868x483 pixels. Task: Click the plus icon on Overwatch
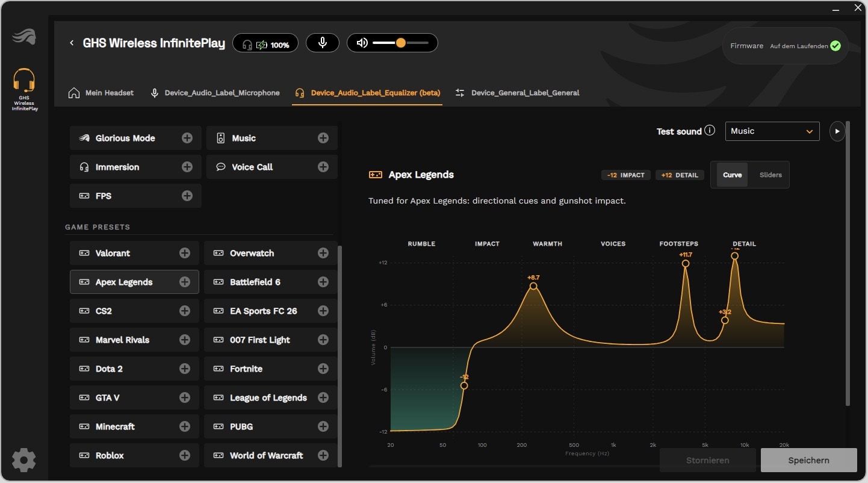pos(323,253)
